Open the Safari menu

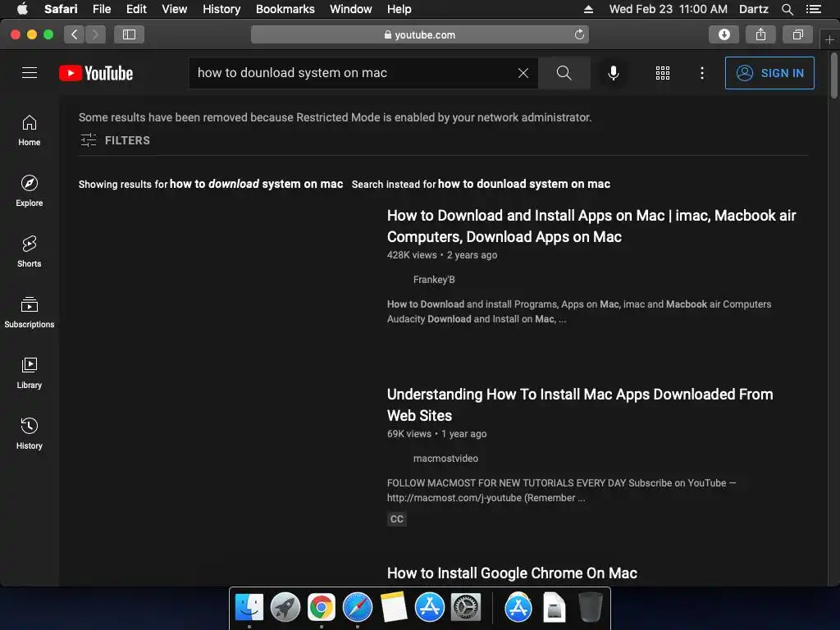[x=61, y=9]
